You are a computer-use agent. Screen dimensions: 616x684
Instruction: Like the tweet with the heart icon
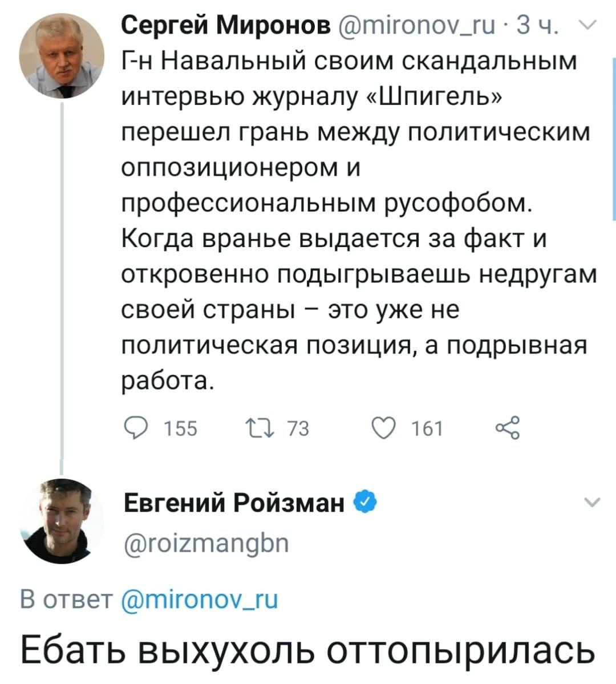coord(382,427)
